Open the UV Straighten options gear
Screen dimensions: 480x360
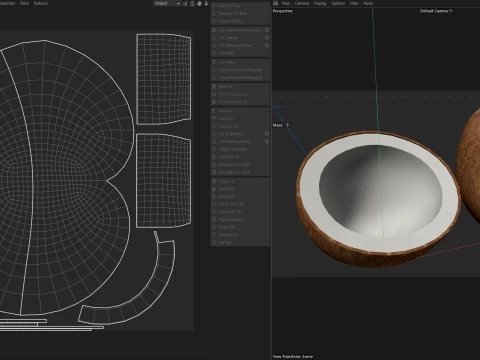pyautogui.click(x=267, y=134)
